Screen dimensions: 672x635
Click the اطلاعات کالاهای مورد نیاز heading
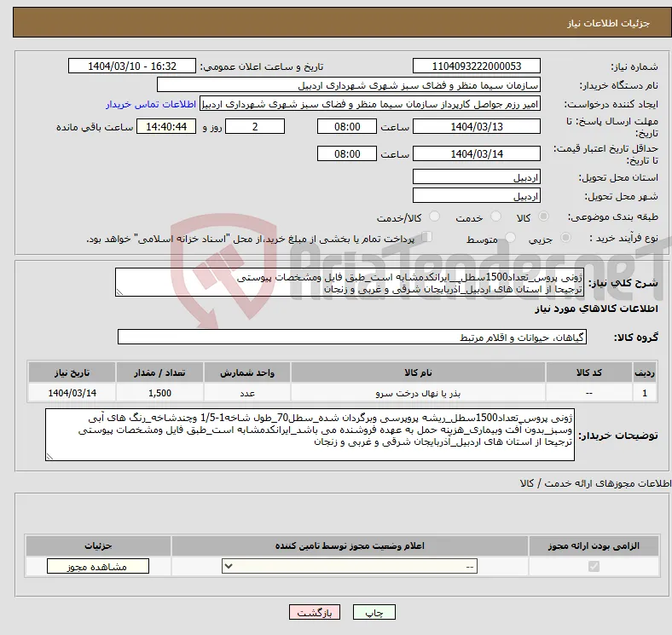pyautogui.click(x=596, y=309)
